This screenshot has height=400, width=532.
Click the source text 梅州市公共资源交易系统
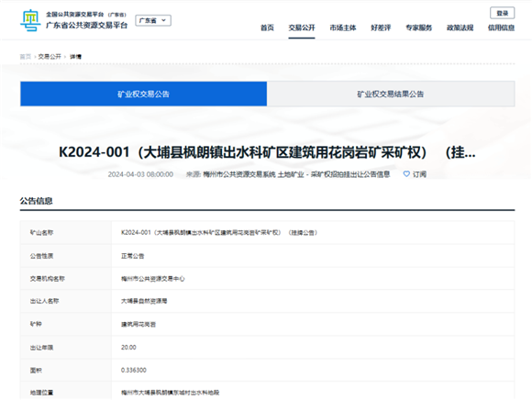[x=239, y=174]
